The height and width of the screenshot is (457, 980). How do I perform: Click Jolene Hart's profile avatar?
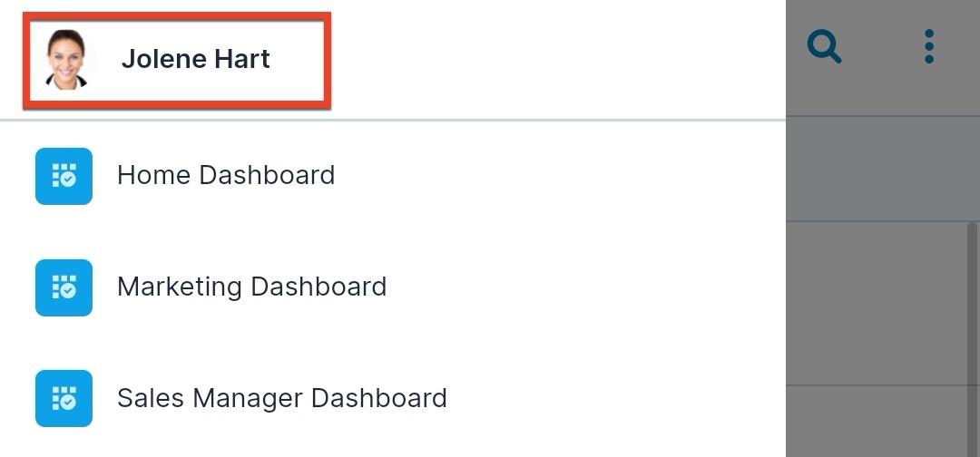coord(66,60)
